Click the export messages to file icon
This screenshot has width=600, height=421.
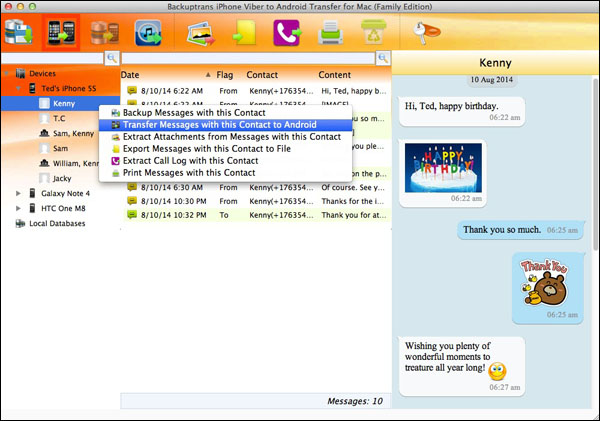point(245,33)
